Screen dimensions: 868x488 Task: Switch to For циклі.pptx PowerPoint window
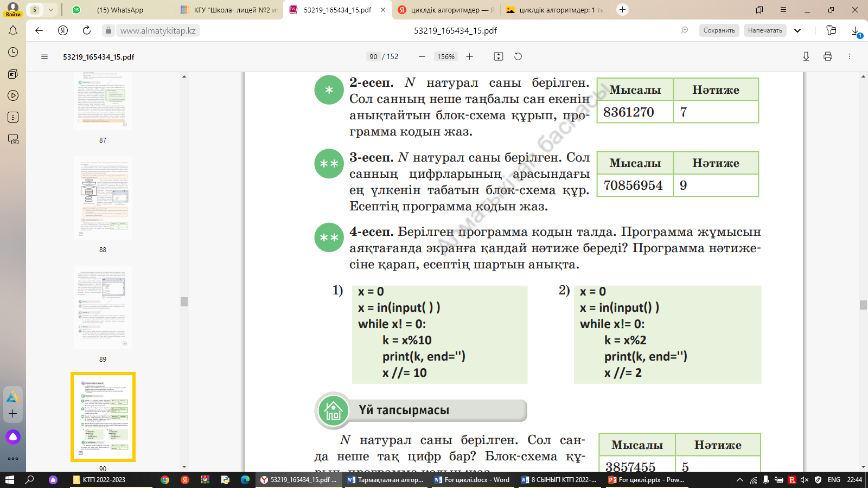click(x=646, y=480)
